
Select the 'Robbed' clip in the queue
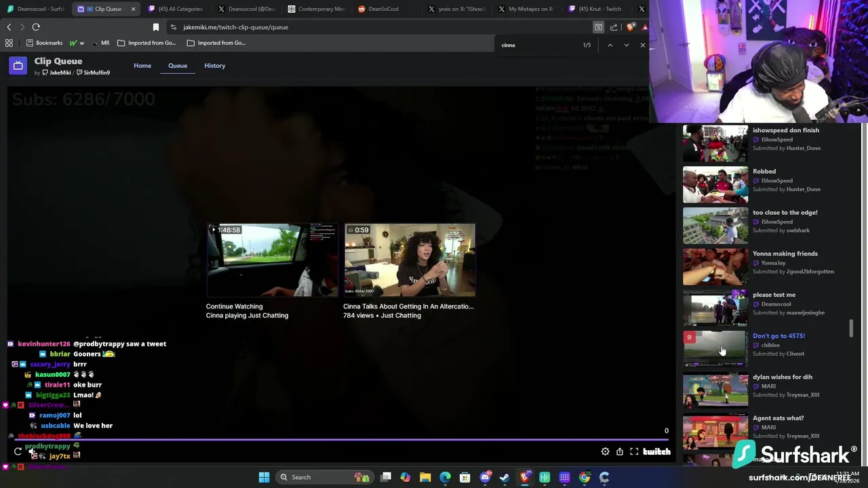(x=765, y=184)
